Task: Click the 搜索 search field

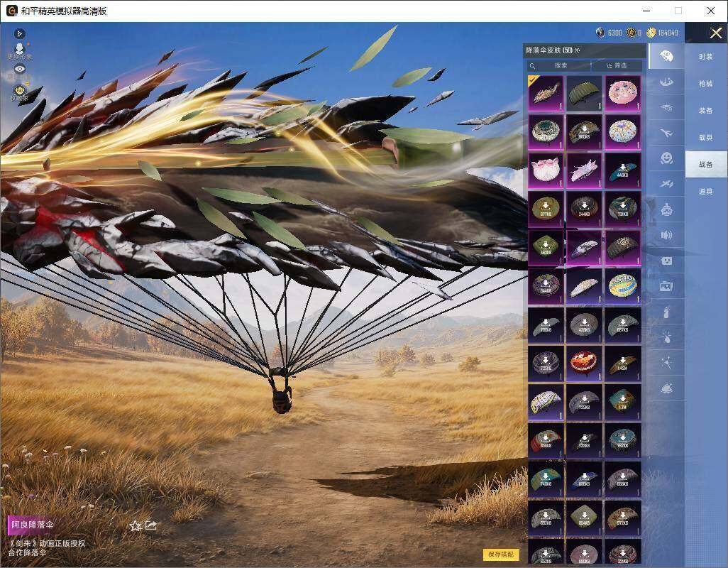Action: (x=558, y=65)
